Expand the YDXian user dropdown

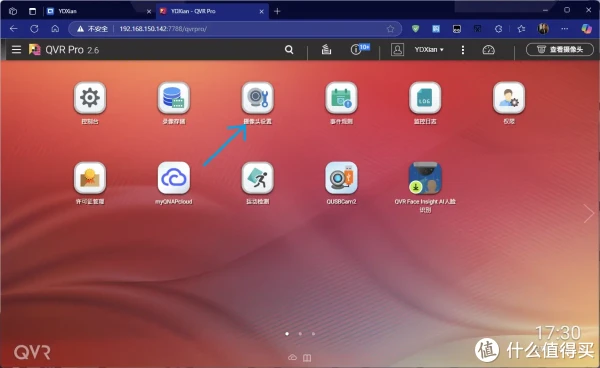[429, 50]
